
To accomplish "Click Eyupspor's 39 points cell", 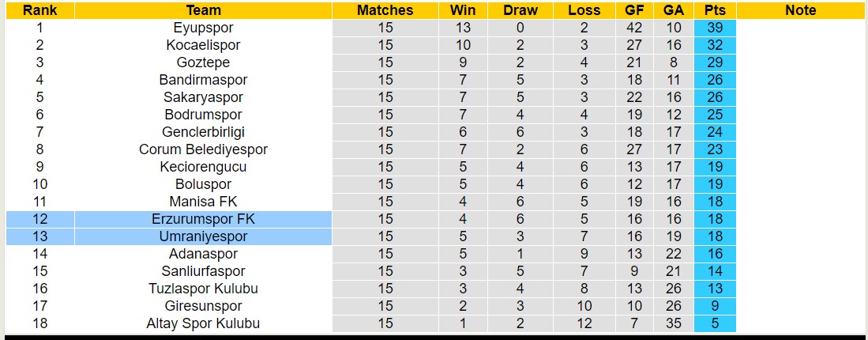I will [x=715, y=28].
